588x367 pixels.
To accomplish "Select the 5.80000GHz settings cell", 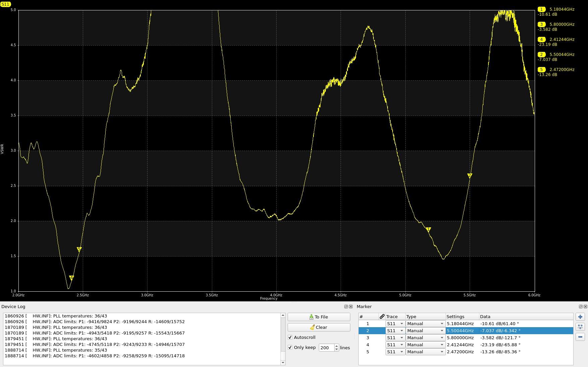I will point(462,338).
